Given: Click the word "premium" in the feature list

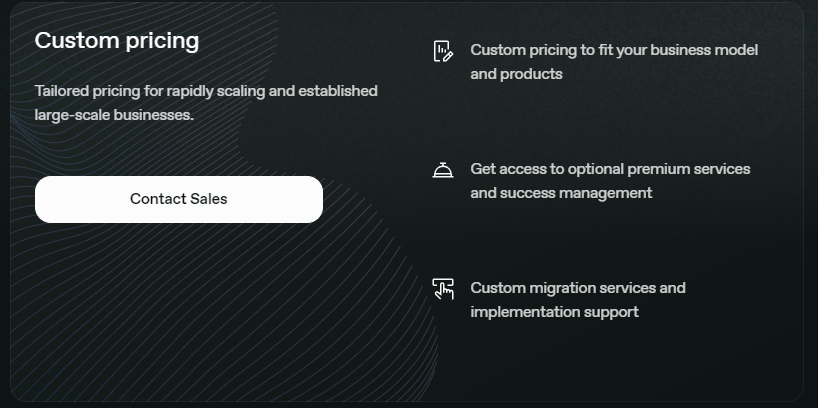Looking at the screenshot, I should pos(657,169).
